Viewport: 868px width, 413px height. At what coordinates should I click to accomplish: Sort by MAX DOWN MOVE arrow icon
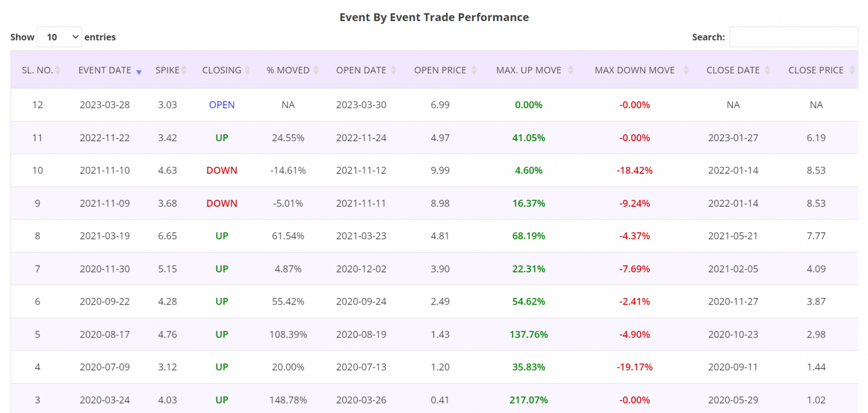point(686,70)
